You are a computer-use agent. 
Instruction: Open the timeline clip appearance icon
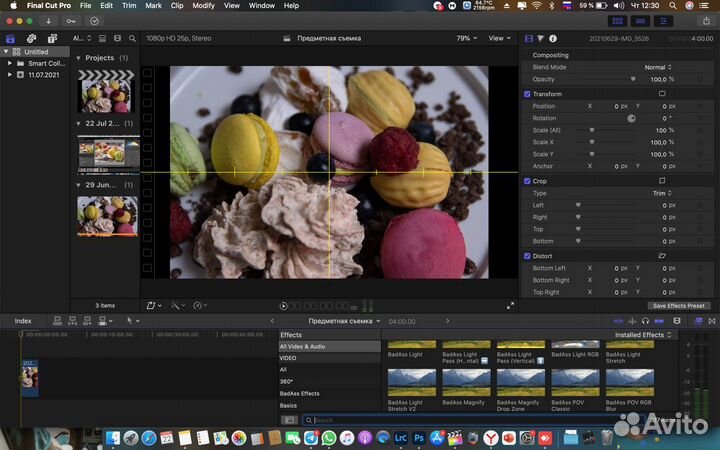coord(677,321)
